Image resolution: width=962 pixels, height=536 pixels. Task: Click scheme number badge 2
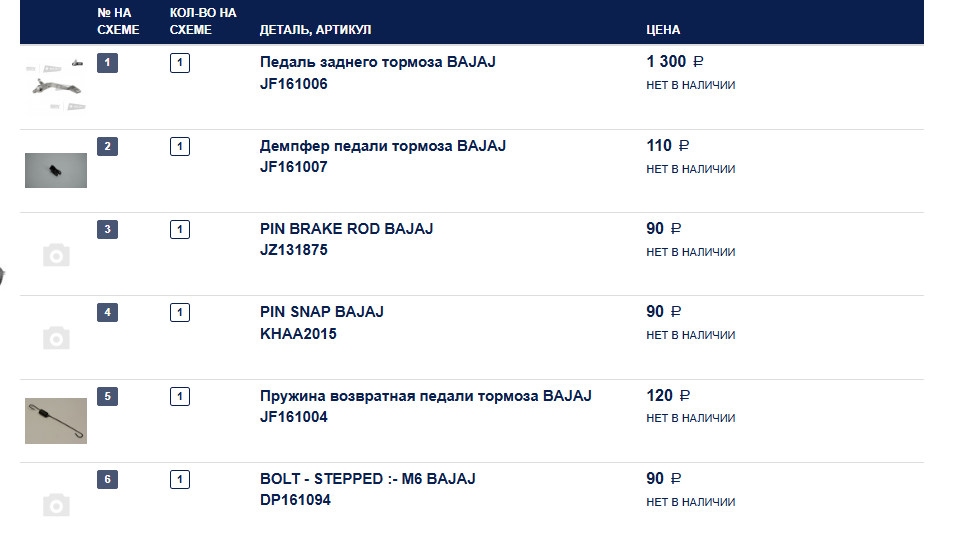(x=107, y=146)
